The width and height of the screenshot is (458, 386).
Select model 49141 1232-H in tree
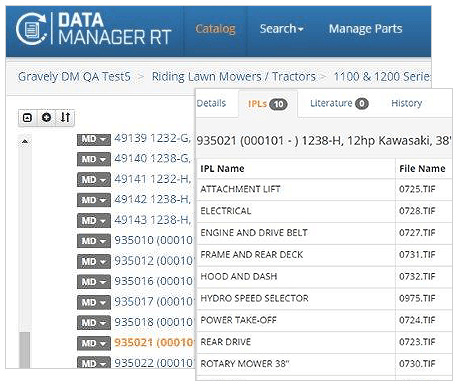tap(153, 179)
